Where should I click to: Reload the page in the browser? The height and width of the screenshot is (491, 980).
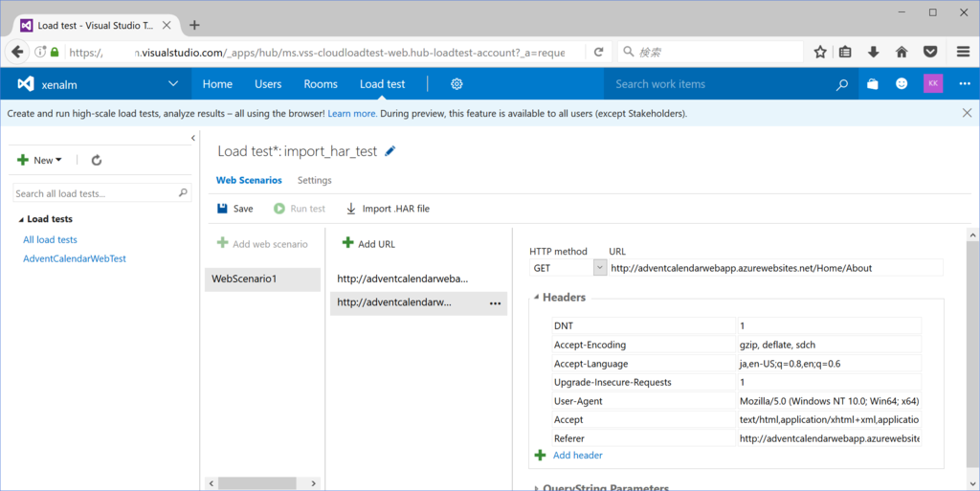coord(598,52)
